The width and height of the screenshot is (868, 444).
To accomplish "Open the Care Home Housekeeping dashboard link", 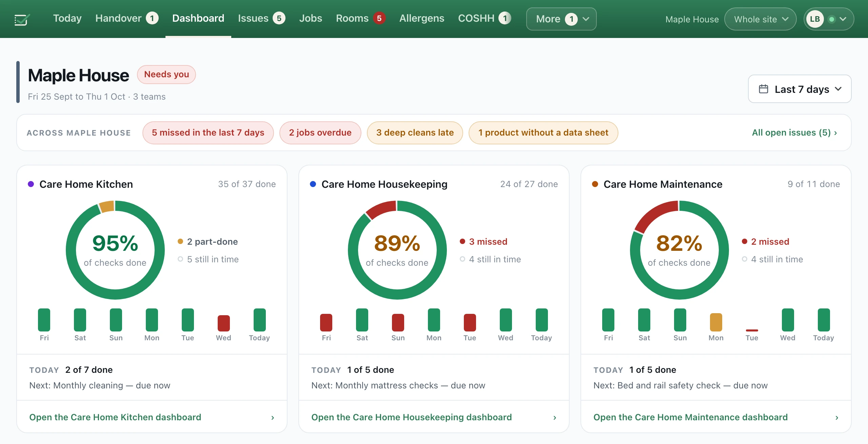I will tap(434, 417).
